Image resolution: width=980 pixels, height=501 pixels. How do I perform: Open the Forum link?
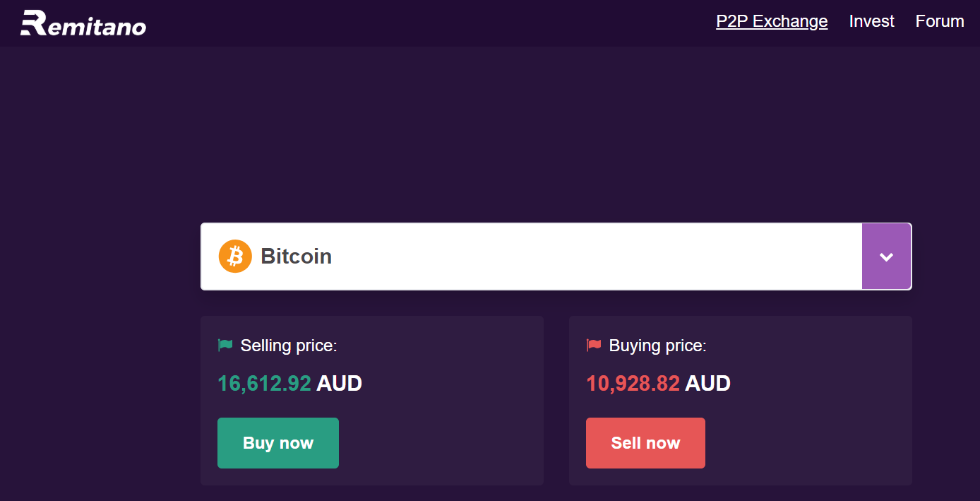(x=940, y=21)
